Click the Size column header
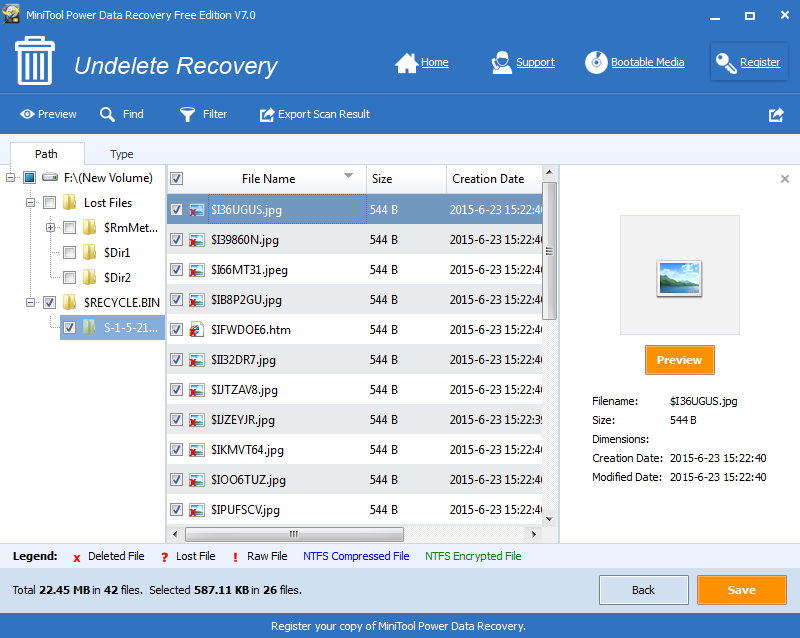800x638 pixels. pyautogui.click(x=406, y=179)
